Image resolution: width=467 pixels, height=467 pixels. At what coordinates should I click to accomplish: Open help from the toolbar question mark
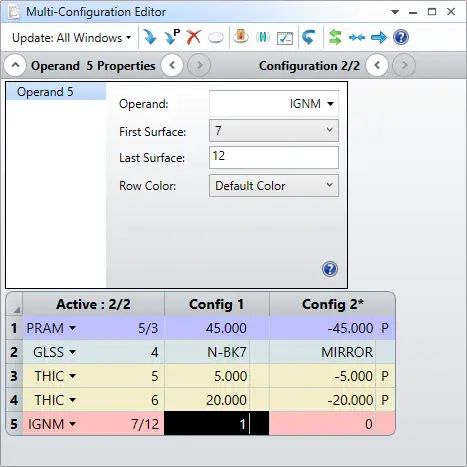coord(401,37)
